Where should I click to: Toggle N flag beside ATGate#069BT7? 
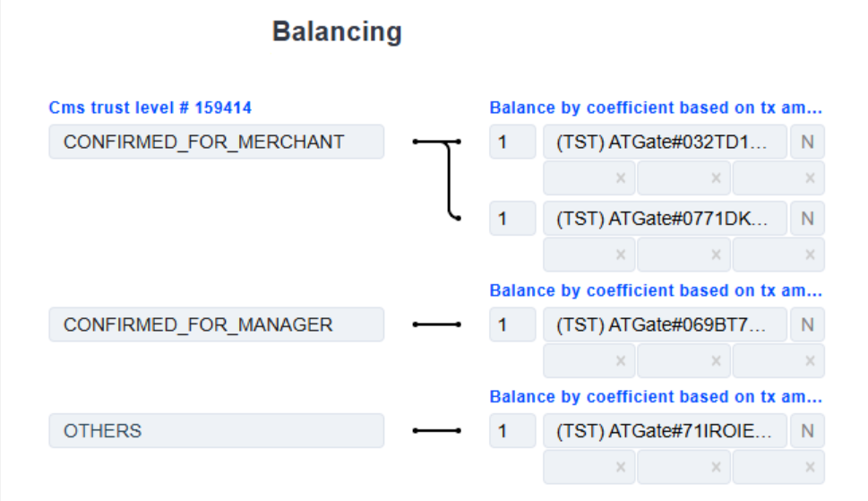[x=807, y=324]
